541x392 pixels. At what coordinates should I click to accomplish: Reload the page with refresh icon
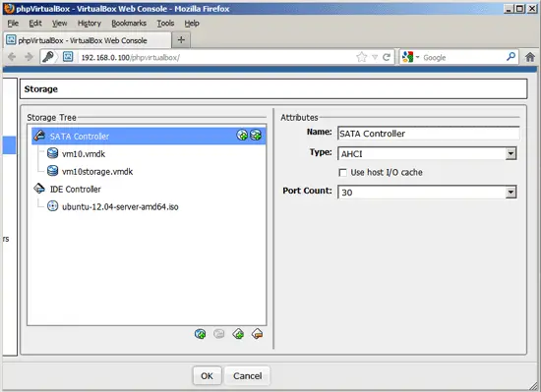387,57
